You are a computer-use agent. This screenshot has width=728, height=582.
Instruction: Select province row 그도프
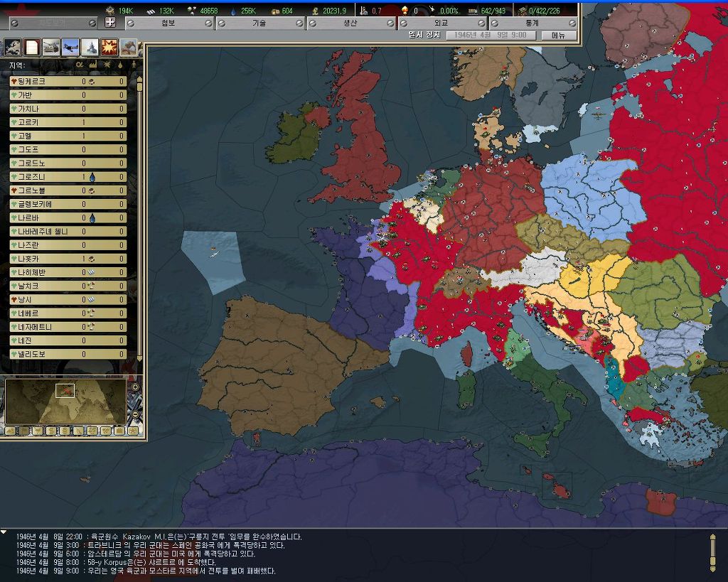click(68, 149)
